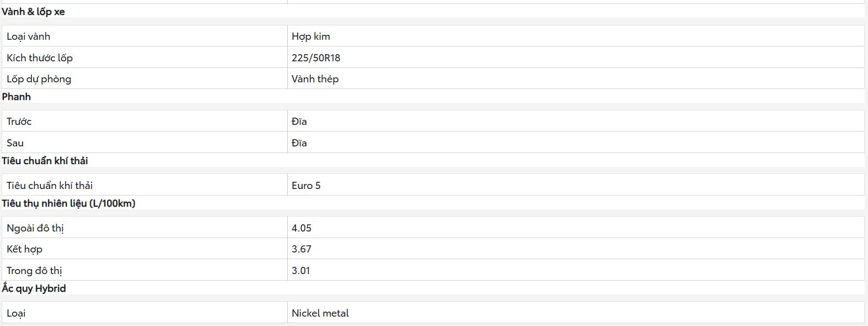Select the Ắc quy Hybrid heading
The height and width of the screenshot is (326, 868).
coord(34,288)
